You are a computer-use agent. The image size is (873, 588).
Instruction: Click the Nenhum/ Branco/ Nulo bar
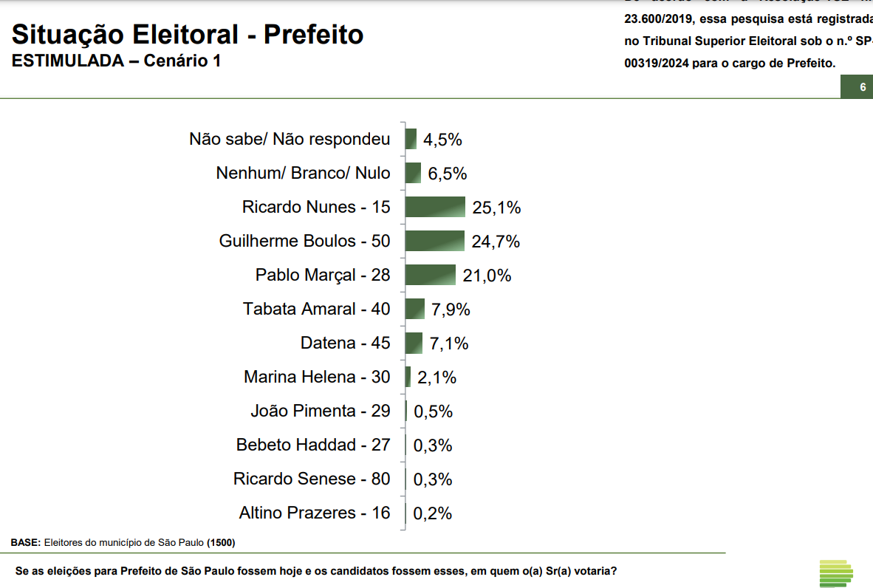click(x=413, y=173)
